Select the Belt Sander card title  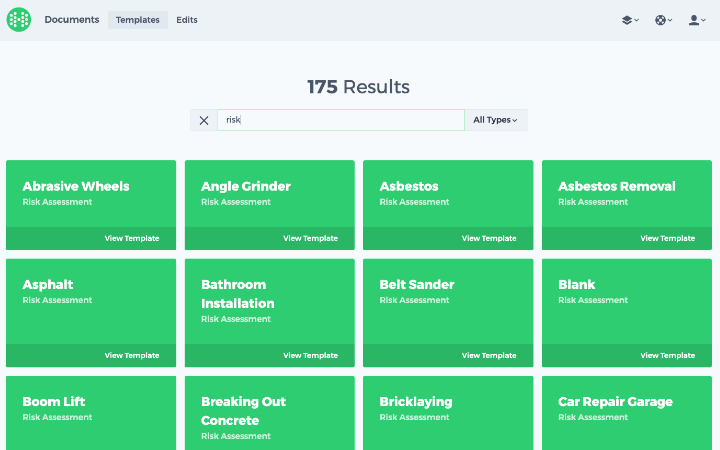tap(417, 285)
